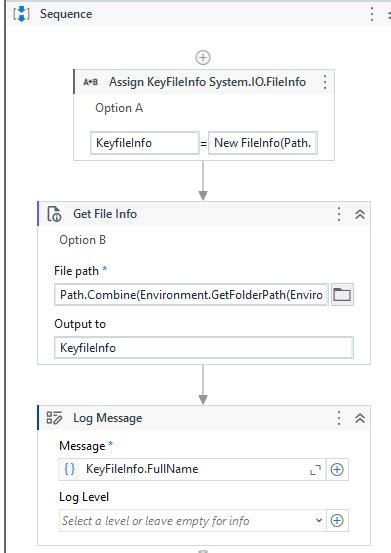Edit the New FileInfo value expression field
This screenshot has width=391, height=553.
[263, 143]
